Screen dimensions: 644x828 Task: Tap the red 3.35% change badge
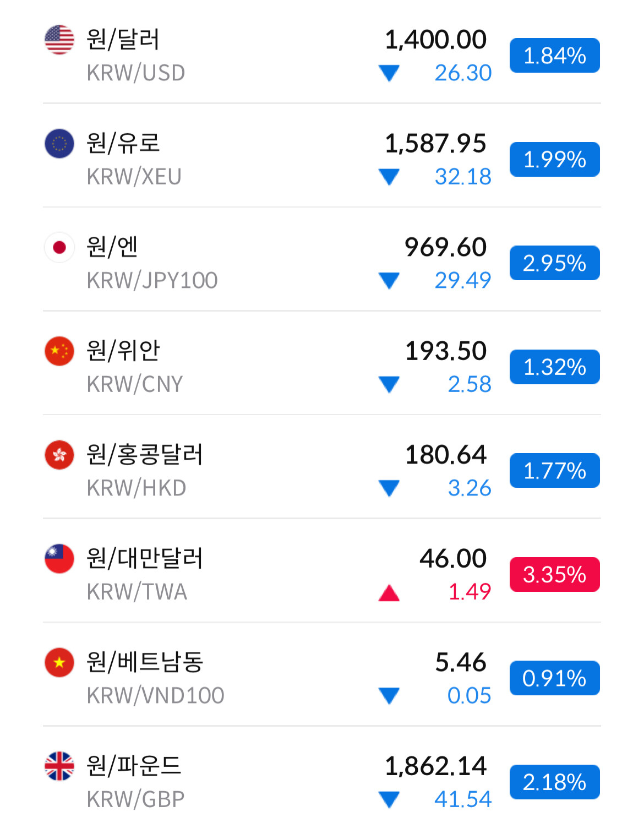[554, 574]
